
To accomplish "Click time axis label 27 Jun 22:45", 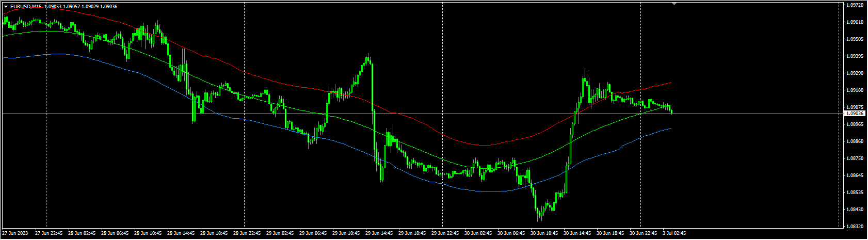I will [x=49, y=233].
